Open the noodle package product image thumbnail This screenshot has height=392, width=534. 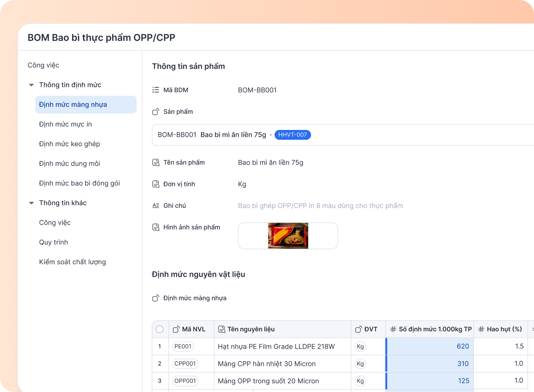click(288, 236)
